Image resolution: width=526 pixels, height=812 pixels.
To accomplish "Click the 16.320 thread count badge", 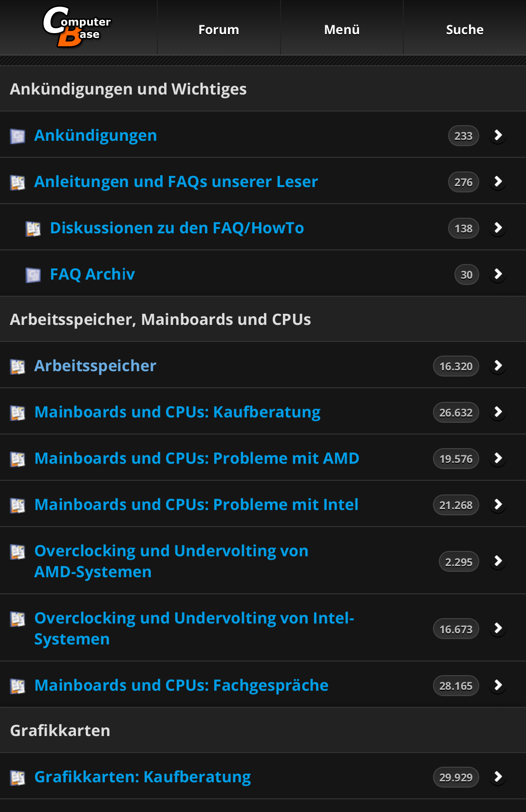I will [456, 366].
